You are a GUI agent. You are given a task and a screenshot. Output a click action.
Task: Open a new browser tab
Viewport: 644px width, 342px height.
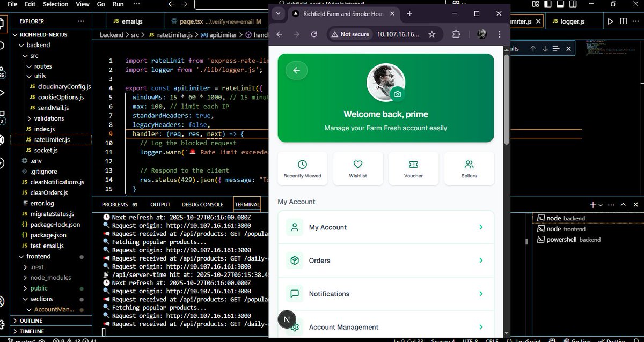coord(410,13)
